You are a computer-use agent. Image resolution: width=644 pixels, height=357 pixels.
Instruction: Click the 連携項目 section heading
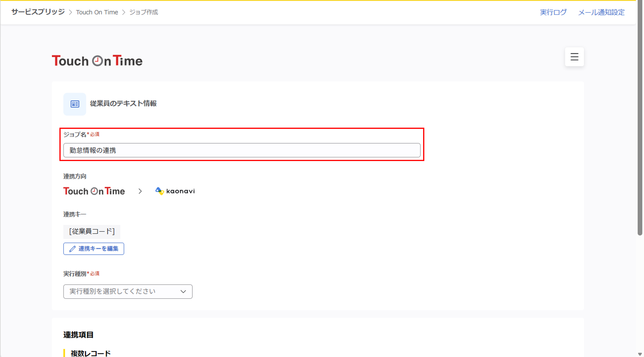click(78, 335)
